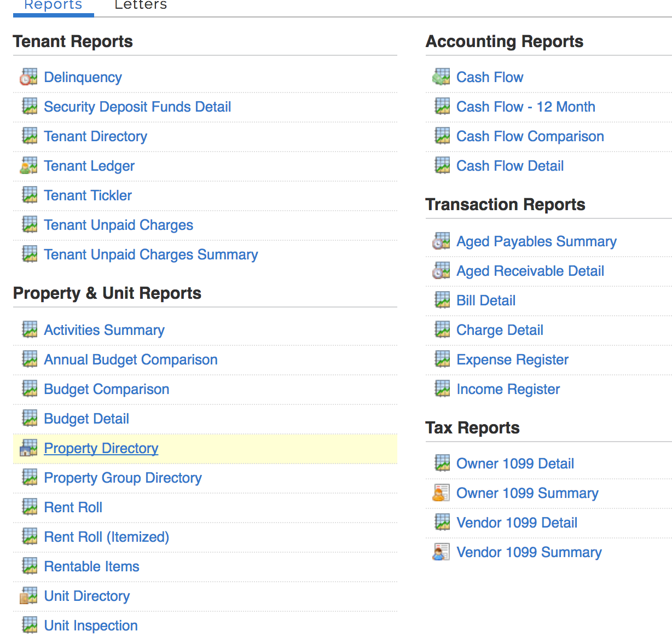Select the Reports tab
Viewport: 672px width, 637px height.
[x=53, y=5]
